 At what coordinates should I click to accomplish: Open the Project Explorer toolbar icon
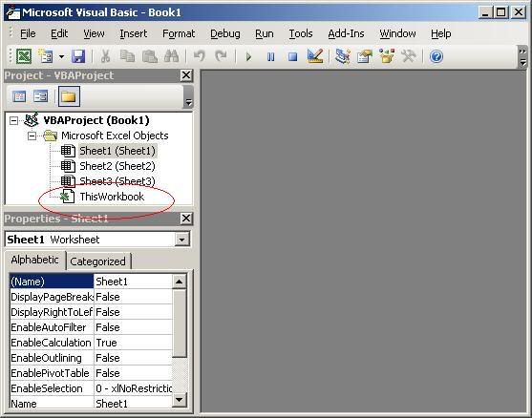pos(343,56)
